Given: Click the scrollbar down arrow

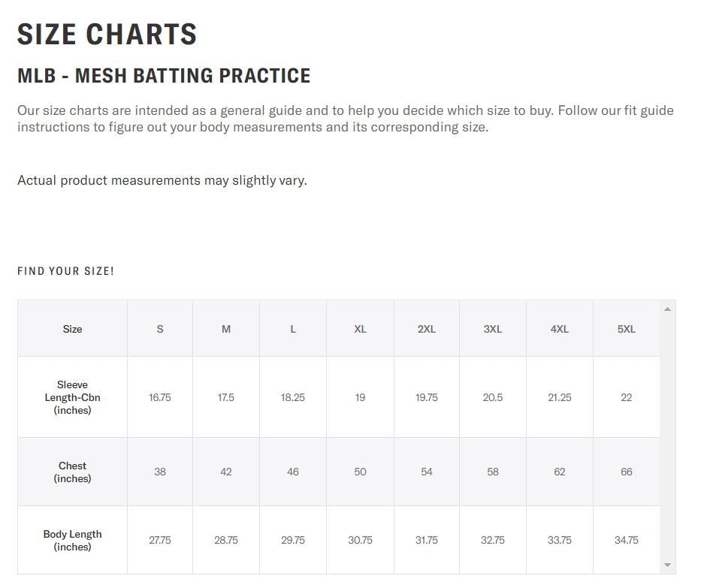Looking at the screenshot, I should pyautogui.click(x=668, y=565).
